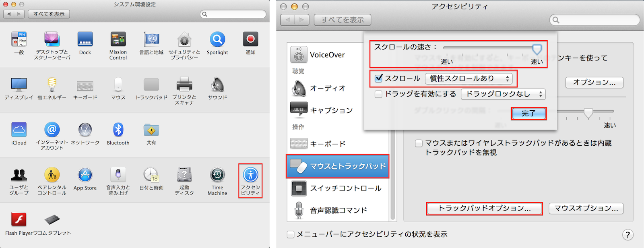Open Flash Player preferences
This screenshot has height=248, width=644.
click(19, 220)
